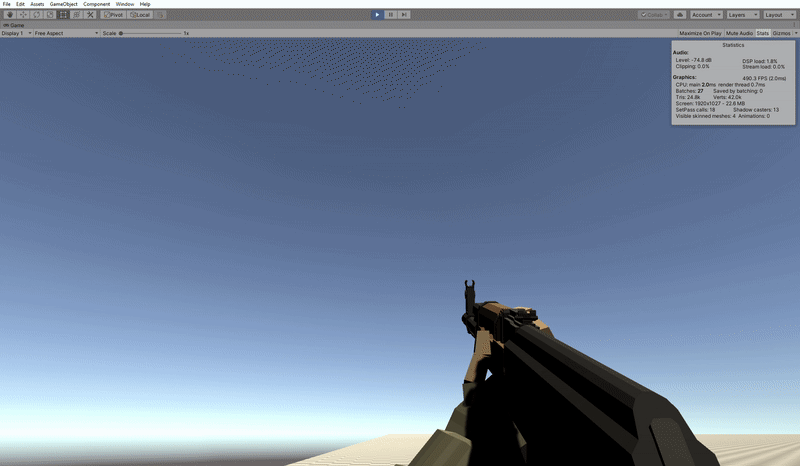Open the Component menu
800x466 pixels.
click(x=96, y=4)
